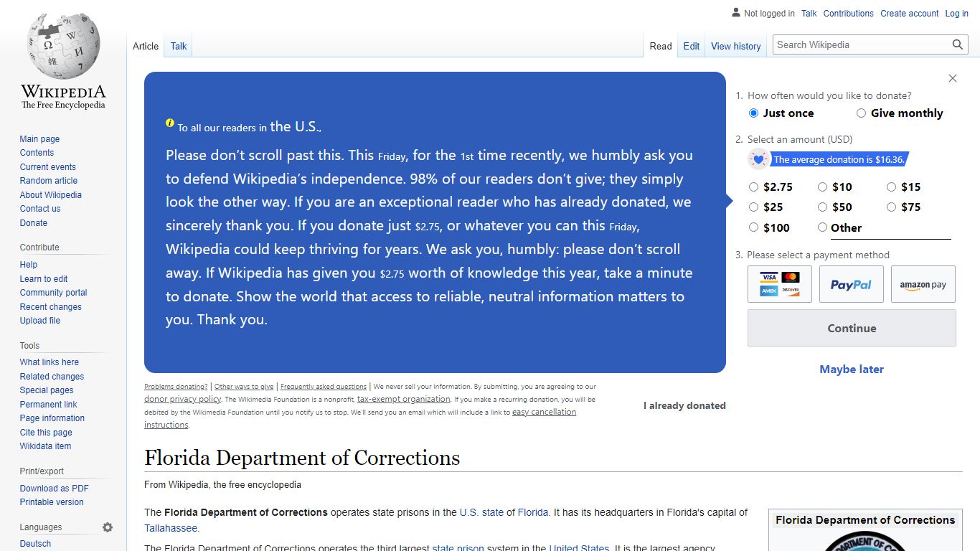
Task: Close the donation banner with X
Action: point(953,78)
